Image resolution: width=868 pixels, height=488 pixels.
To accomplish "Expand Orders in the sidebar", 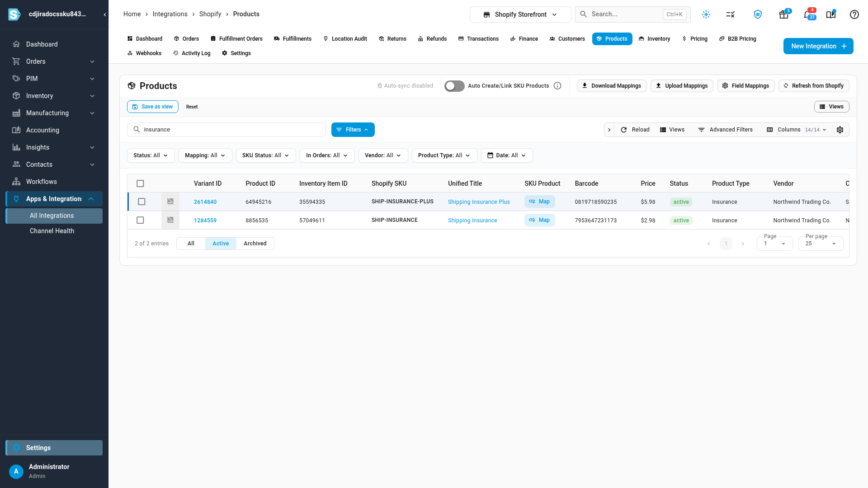I will point(54,61).
